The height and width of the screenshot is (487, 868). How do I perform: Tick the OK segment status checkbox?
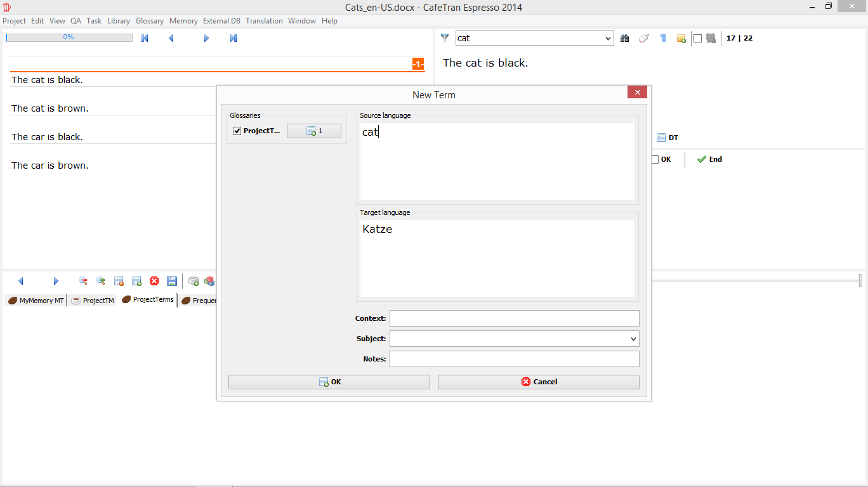coord(655,160)
